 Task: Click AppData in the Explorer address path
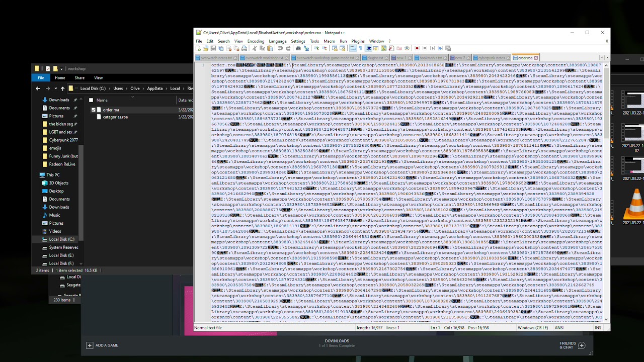(x=154, y=88)
